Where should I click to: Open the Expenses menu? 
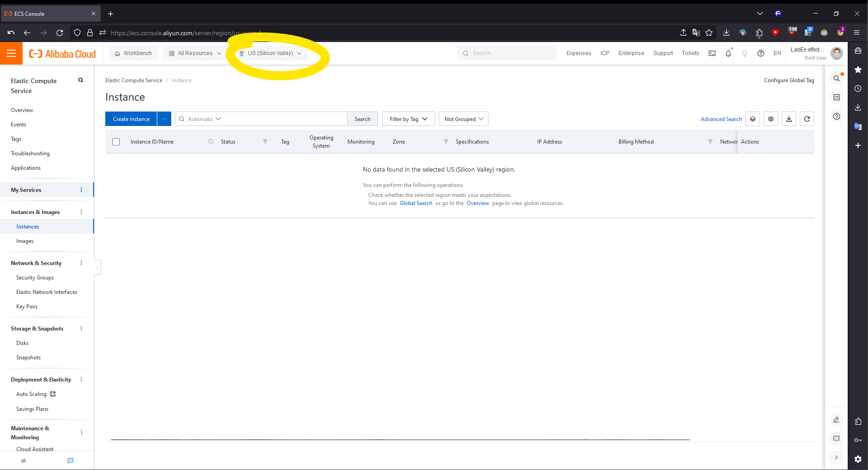(578, 53)
